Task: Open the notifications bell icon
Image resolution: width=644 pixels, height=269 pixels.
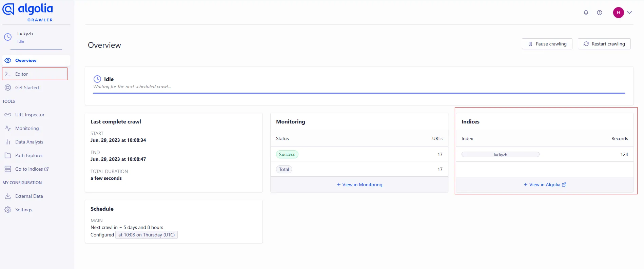Action: (x=586, y=13)
